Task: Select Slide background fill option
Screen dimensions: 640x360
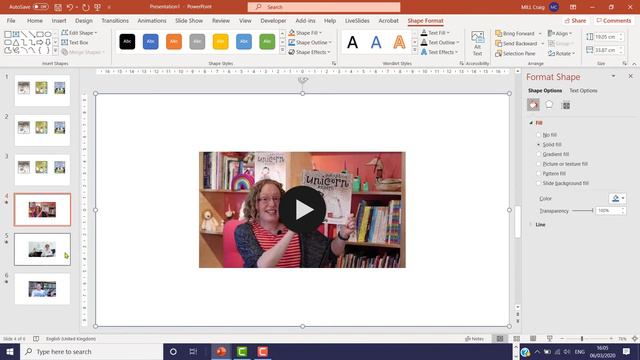Action: pyautogui.click(x=538, y=183)
